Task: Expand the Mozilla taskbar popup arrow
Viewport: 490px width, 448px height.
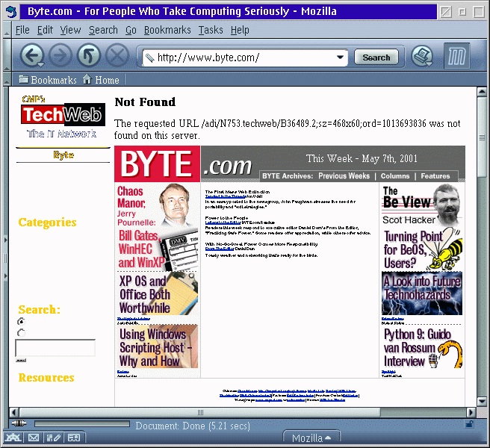Action: [328, 438]
